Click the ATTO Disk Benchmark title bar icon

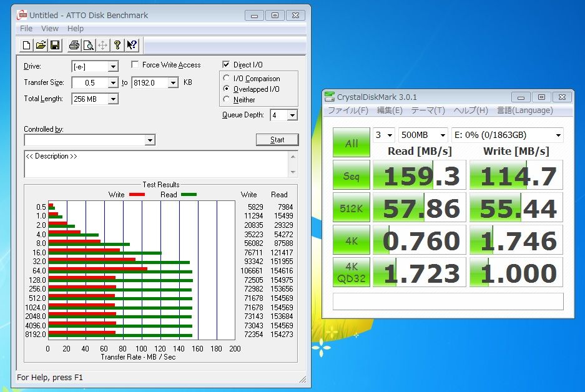22,15
